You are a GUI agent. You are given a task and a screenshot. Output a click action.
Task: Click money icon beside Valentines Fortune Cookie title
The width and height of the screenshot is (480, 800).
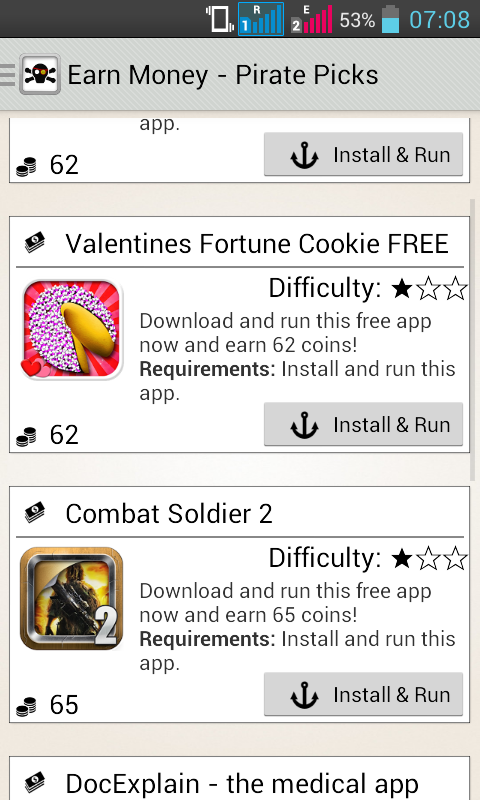[35, 243]
